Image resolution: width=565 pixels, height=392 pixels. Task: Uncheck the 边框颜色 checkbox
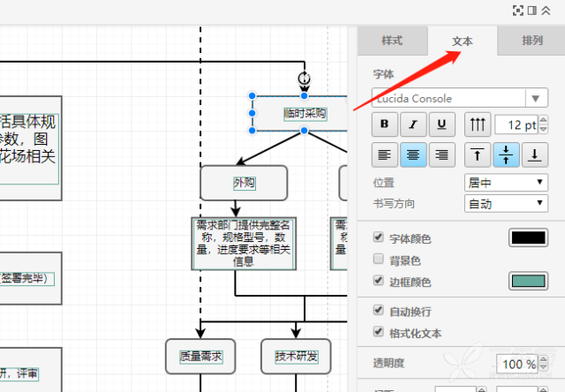[379, 281]
